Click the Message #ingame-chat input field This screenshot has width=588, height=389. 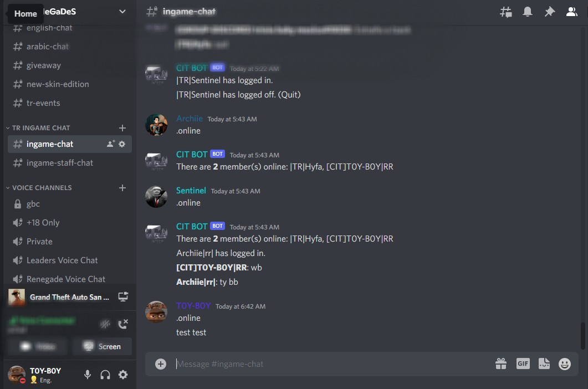pyautogui.click(x=332, y=364)
